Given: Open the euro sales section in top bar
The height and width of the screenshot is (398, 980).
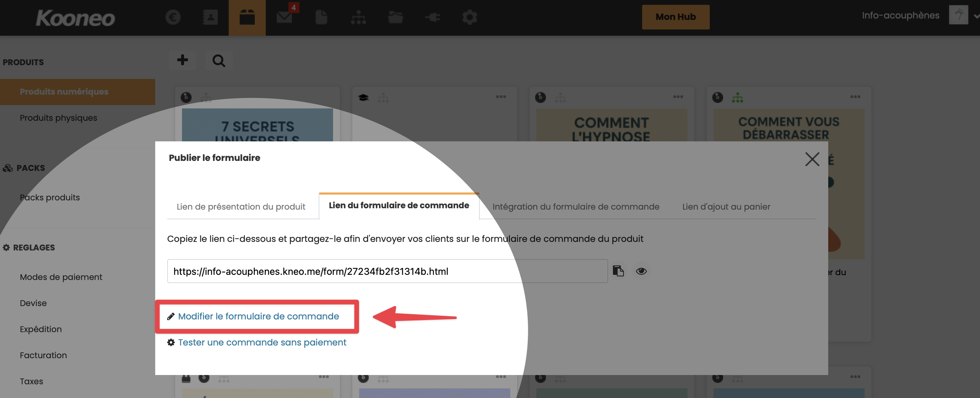Looking at the screenshot, I should (x=173, y=17).
